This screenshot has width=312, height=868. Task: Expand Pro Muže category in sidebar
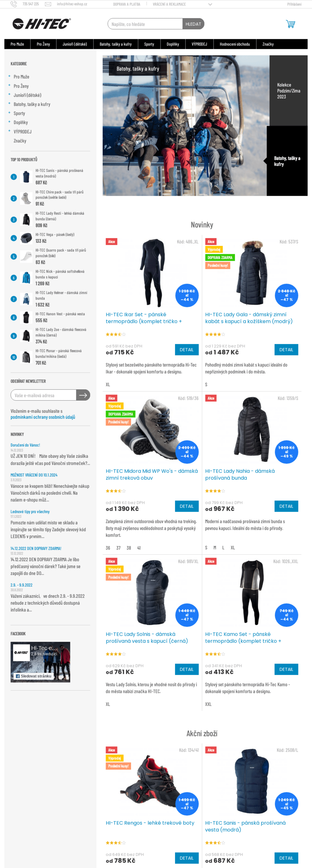click(9, 76)
